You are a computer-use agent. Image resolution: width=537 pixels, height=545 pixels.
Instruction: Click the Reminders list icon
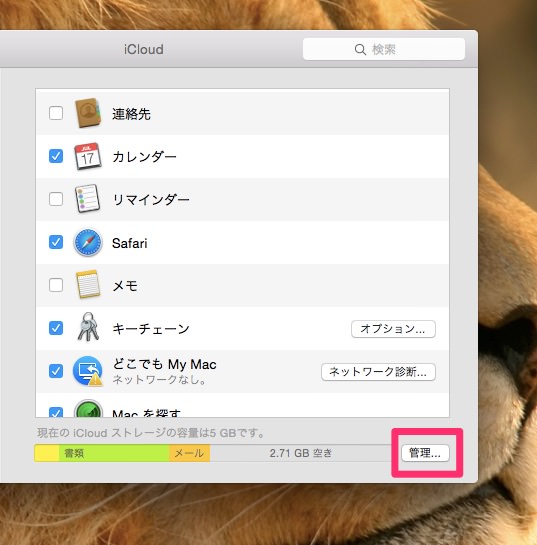(x=88, y=199)
